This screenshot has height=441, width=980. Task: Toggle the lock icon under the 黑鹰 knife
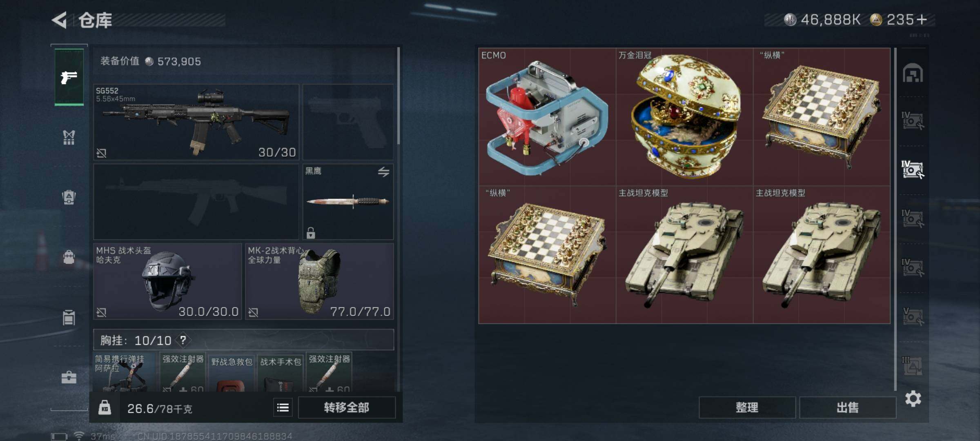[311, 233]
